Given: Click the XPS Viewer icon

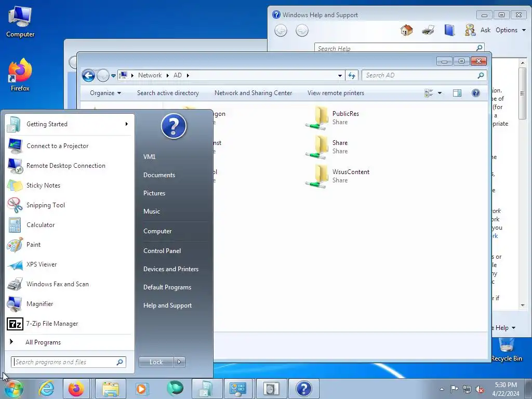Looking at the screenshot, I should (x=15, y=264).
